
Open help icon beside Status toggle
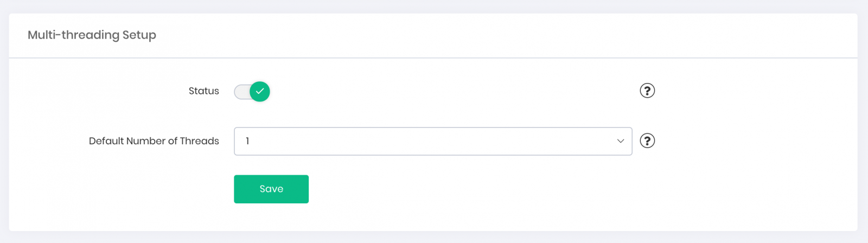tap(647, 91)
